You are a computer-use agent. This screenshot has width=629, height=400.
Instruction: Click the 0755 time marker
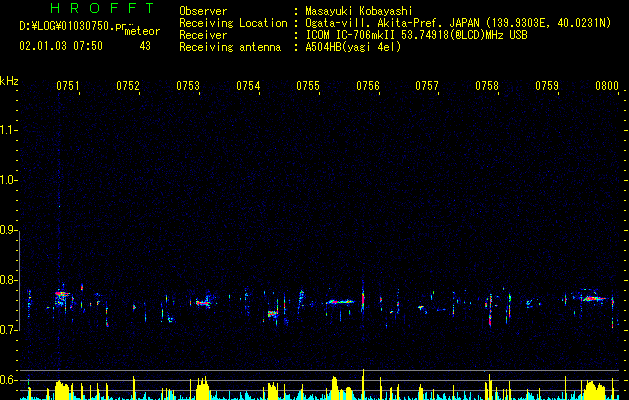point(308,86)
